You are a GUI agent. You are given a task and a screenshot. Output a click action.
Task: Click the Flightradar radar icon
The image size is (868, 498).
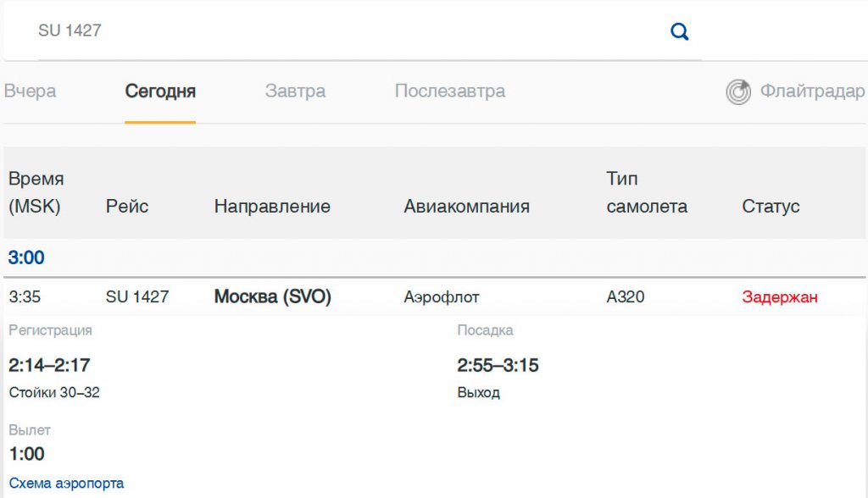[x=738, y=91]
